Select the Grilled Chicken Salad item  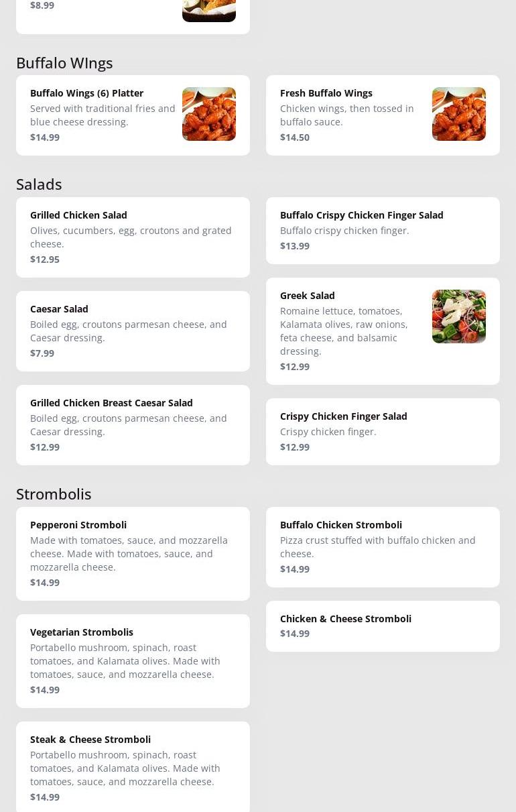pyautogui.click(x=133, y=237)
